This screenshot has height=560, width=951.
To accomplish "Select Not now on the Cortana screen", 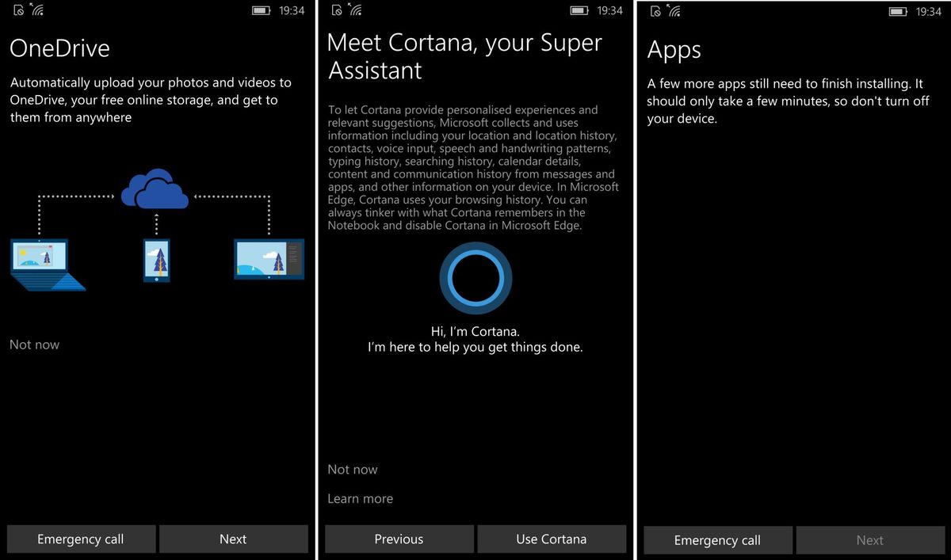I will 353,469.
